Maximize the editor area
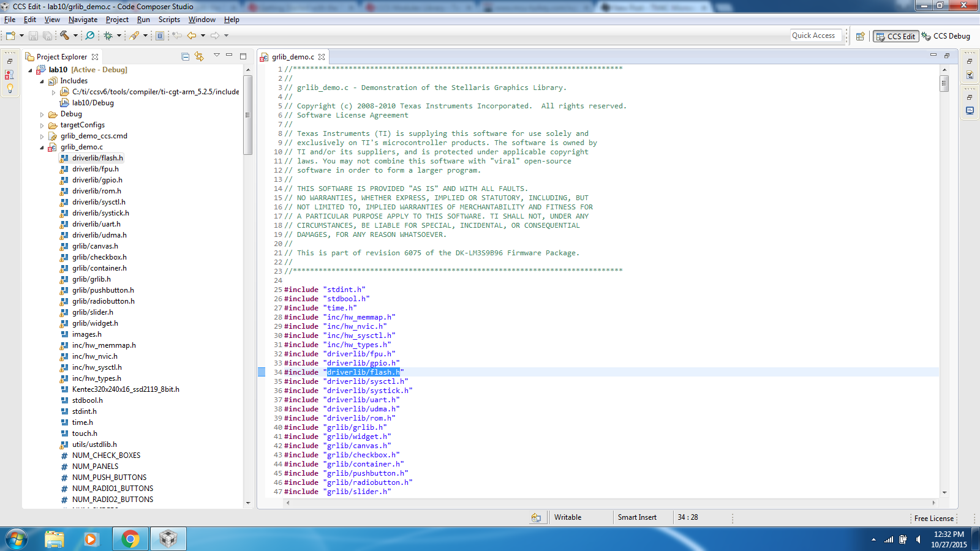Viewport: 980px width, 551px height. (947, 55)
